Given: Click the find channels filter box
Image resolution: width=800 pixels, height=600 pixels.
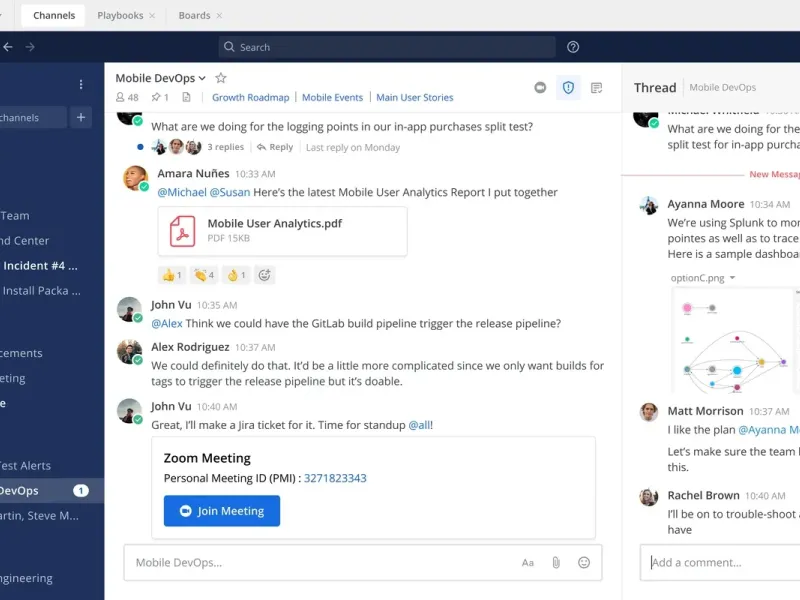Looking at the screenshot, I should [x=33, y=117].
